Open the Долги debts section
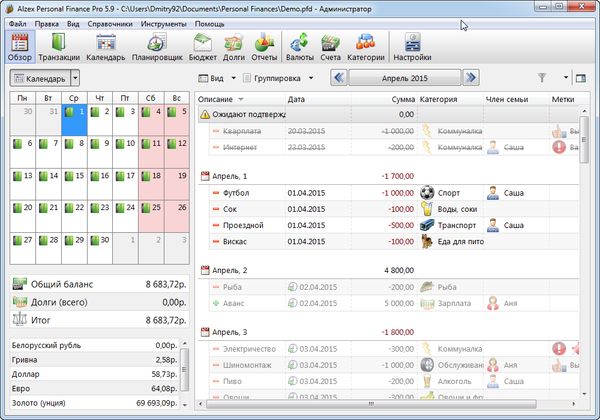The height and width of the screenshot is (420, 600). [233, 47]
